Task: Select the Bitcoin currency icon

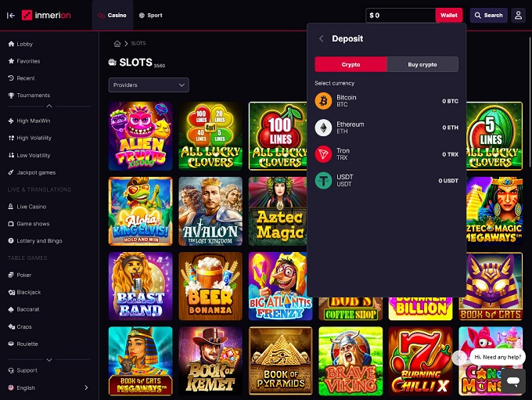Action: [x=323, y=101]
